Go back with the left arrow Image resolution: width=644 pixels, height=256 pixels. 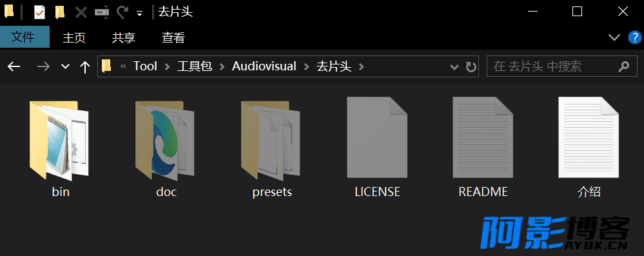pos(14,66)
